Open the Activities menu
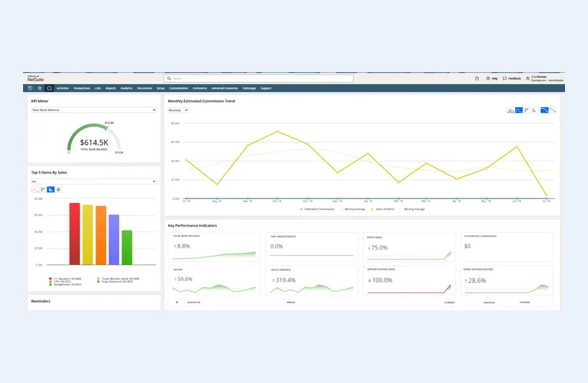588x383 pixels. pos(63,88)
